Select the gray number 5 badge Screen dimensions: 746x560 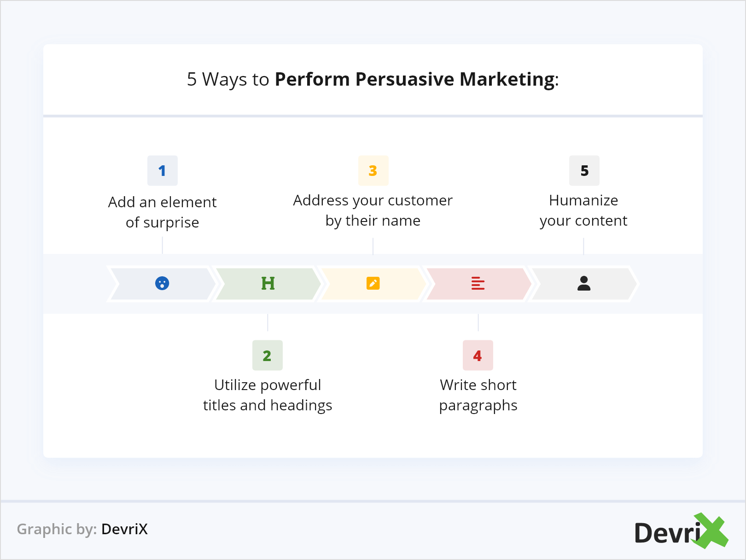584,171
